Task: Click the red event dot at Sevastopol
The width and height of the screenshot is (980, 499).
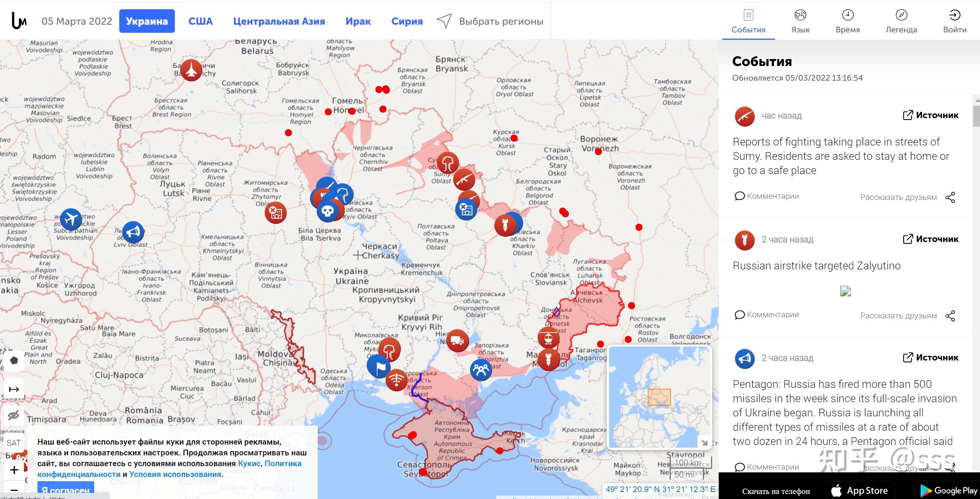Action: click(x=423, y=472)
